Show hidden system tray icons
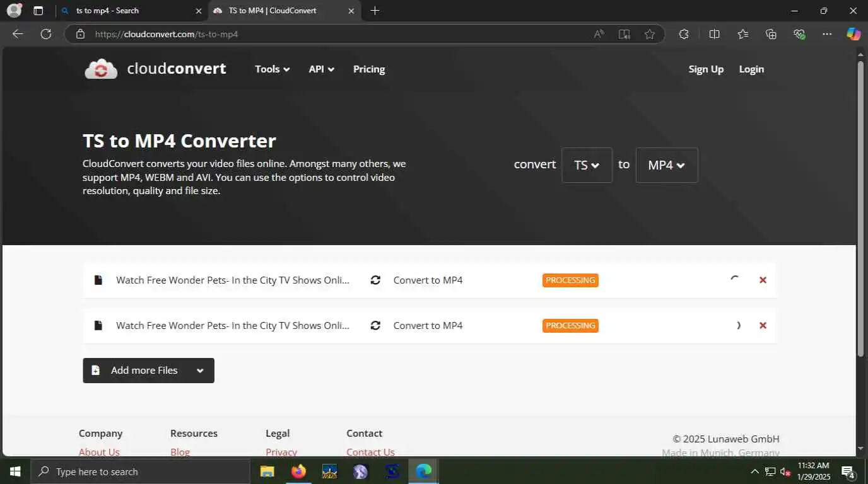This screenshot has height=484, width=868. point(754,471)
